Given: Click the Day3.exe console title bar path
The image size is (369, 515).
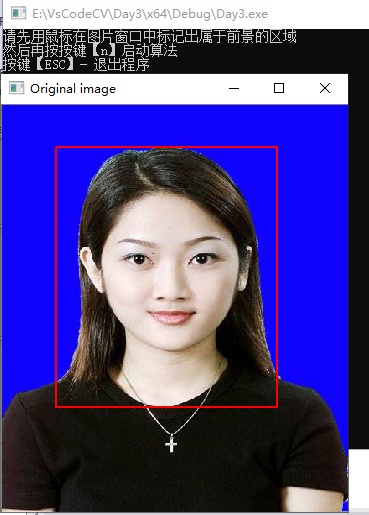Looking at the screenshot, I should [150, 14].
